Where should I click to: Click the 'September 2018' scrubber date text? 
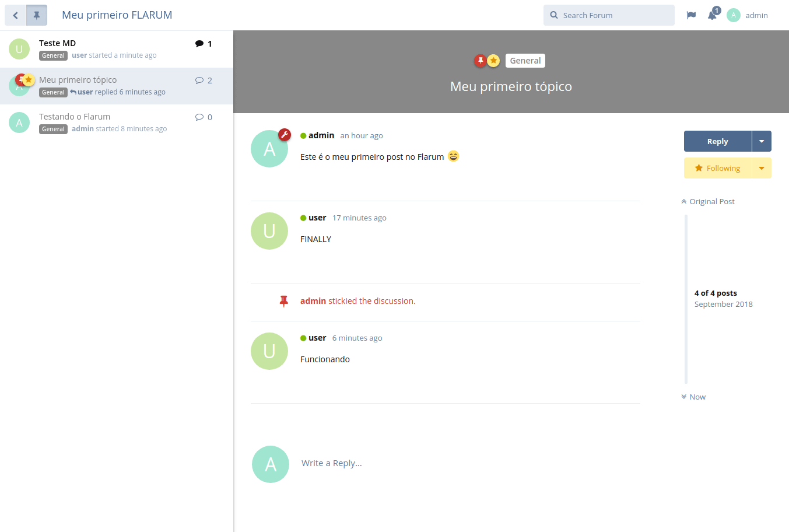point(724,304)
